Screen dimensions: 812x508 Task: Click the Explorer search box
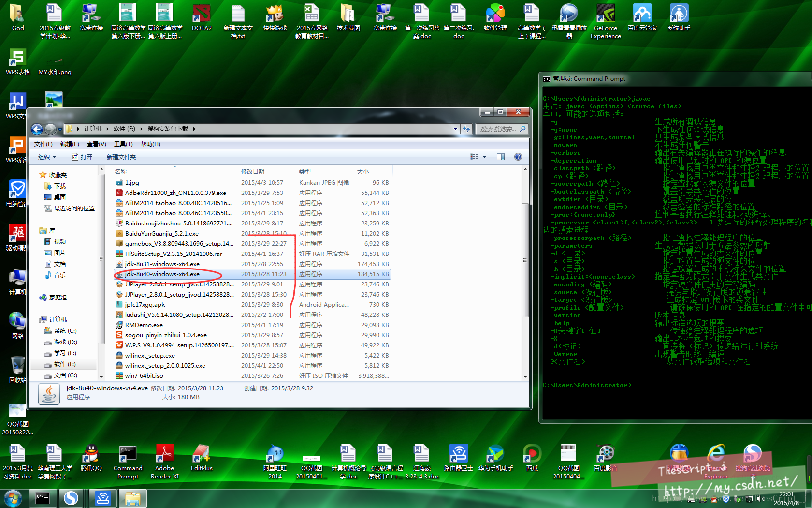pos(501,129)
